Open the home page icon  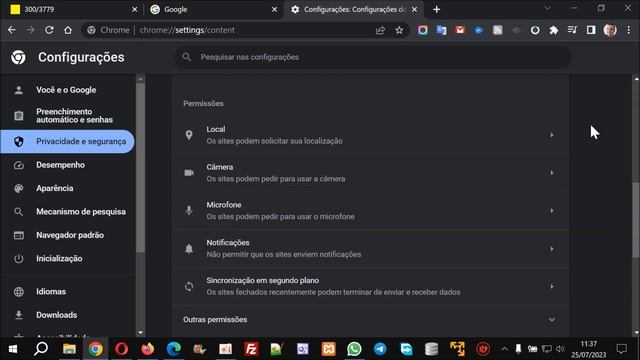click(68, 30)
